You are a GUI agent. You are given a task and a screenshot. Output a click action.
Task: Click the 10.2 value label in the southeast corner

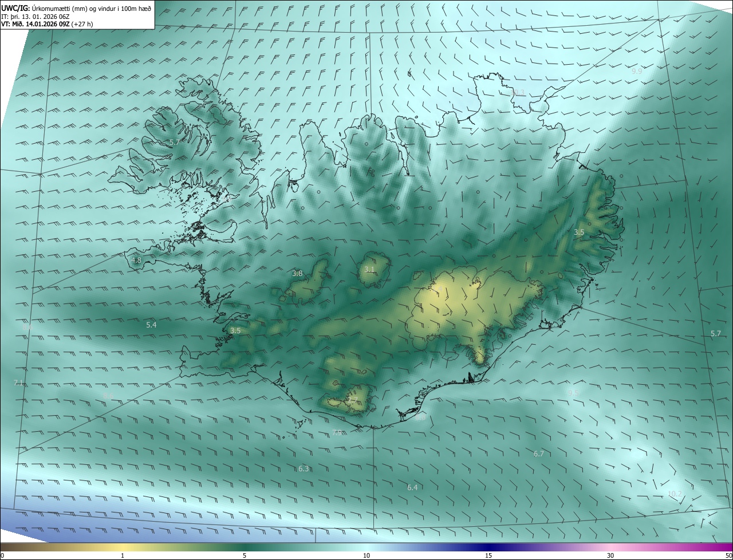coord(675,494)
